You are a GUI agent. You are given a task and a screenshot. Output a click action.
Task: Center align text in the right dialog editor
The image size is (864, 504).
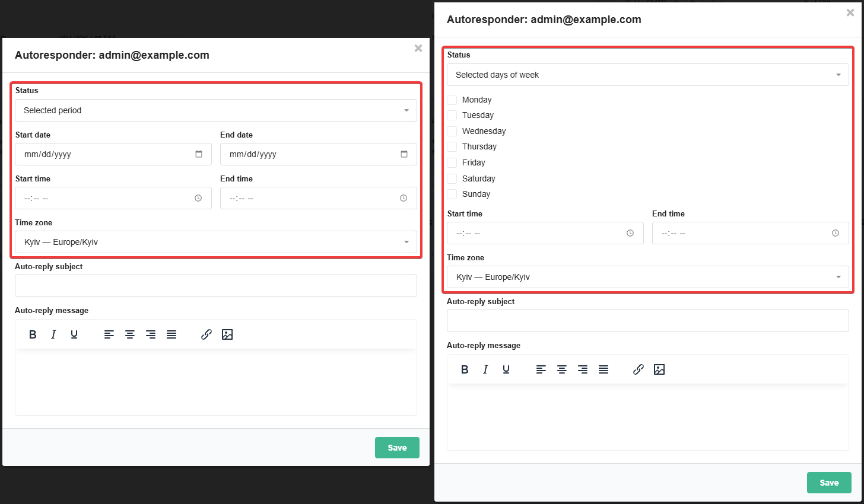pos(562,369)
